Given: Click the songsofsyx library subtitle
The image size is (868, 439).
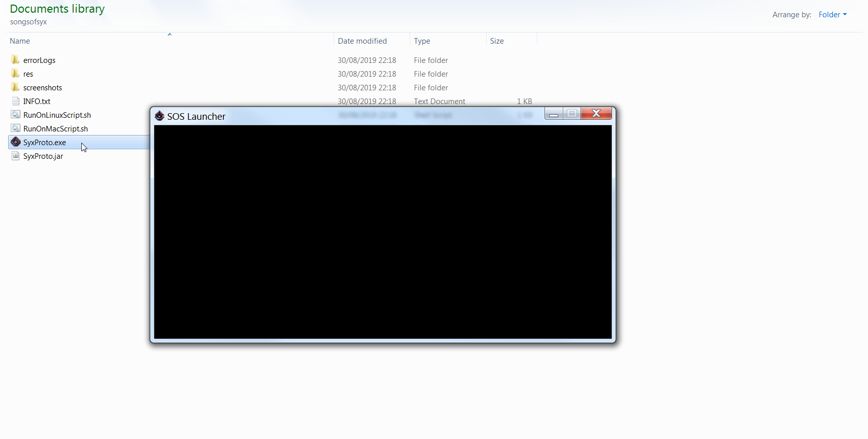Looking at the screenshot, I should 28,22.
